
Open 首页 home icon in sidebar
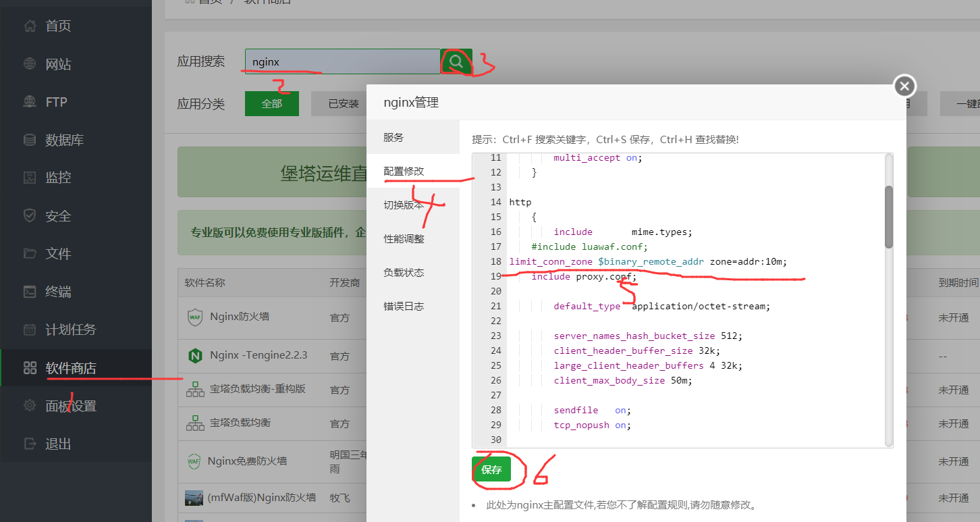pos(29,26)
